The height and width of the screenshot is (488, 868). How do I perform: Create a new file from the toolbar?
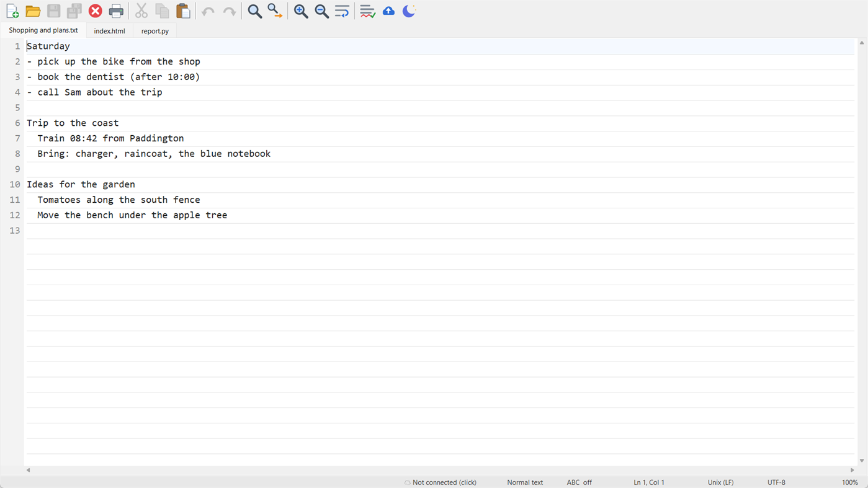coord(12,11)
